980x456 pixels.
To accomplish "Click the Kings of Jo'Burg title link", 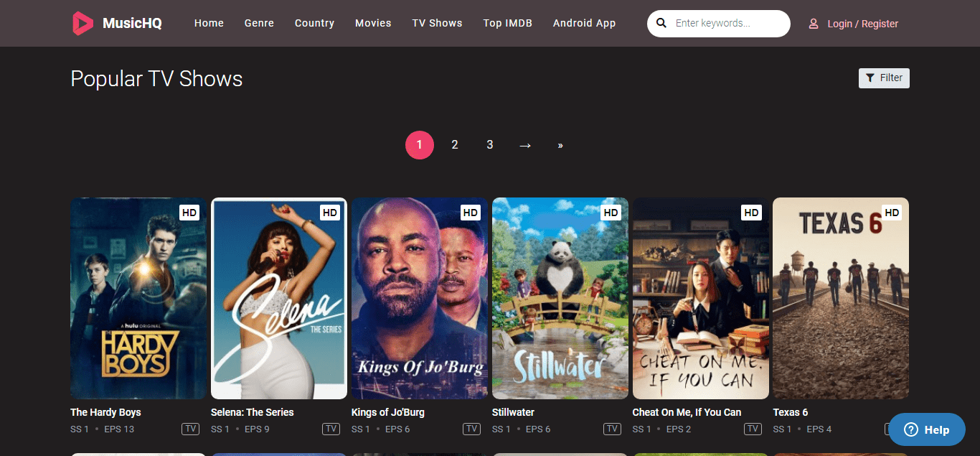I will pos(388,412).
